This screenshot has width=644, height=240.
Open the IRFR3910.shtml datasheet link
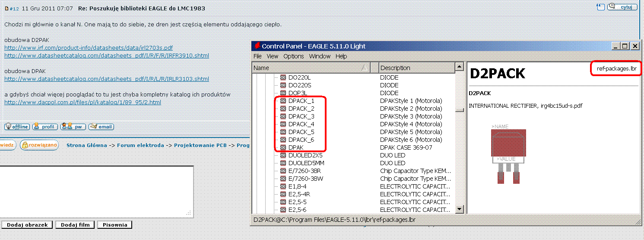tap(107, 55)
